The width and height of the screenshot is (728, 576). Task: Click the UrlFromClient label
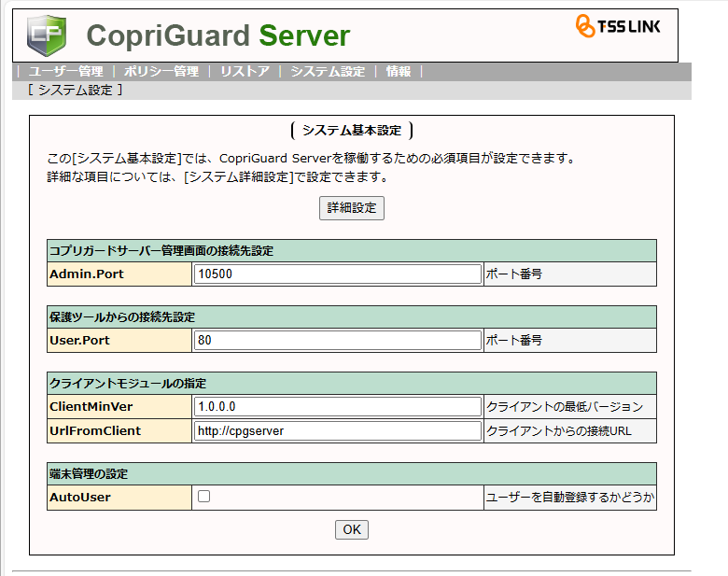[x=95, y=431]
